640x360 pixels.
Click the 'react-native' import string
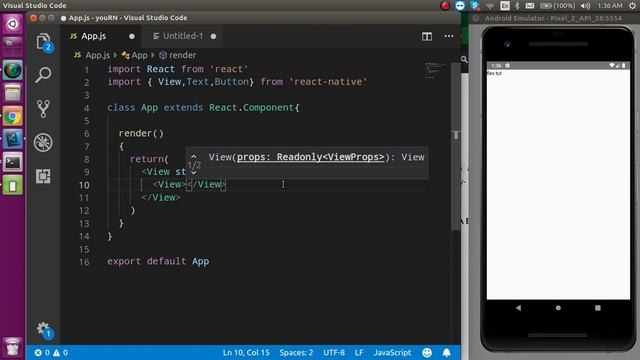(328, 82)
